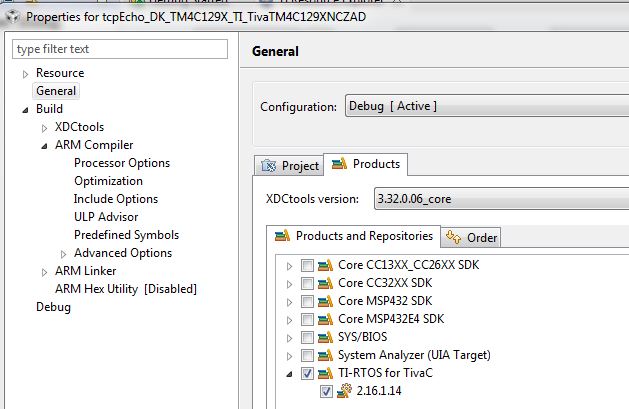The width and height of the screenshot is (629, 409).
Task: Uncheck the TI-RTOS for TivaC checkbox
Action: point(307,374)
